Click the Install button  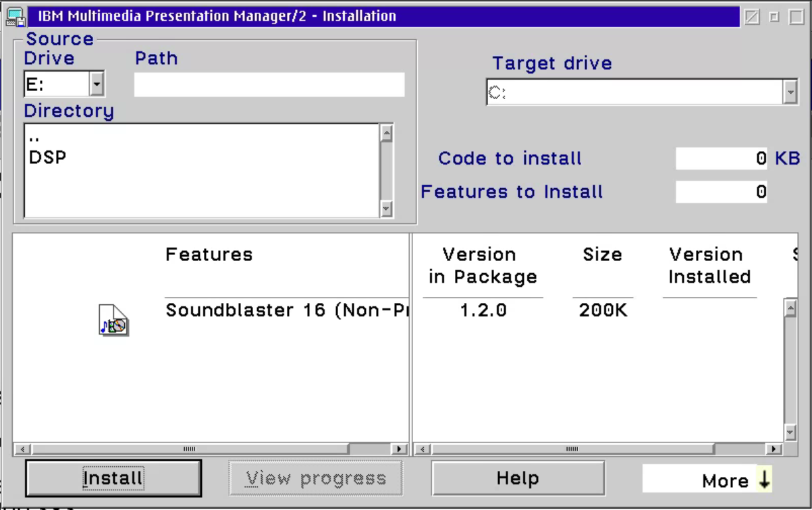coord(113,478)
